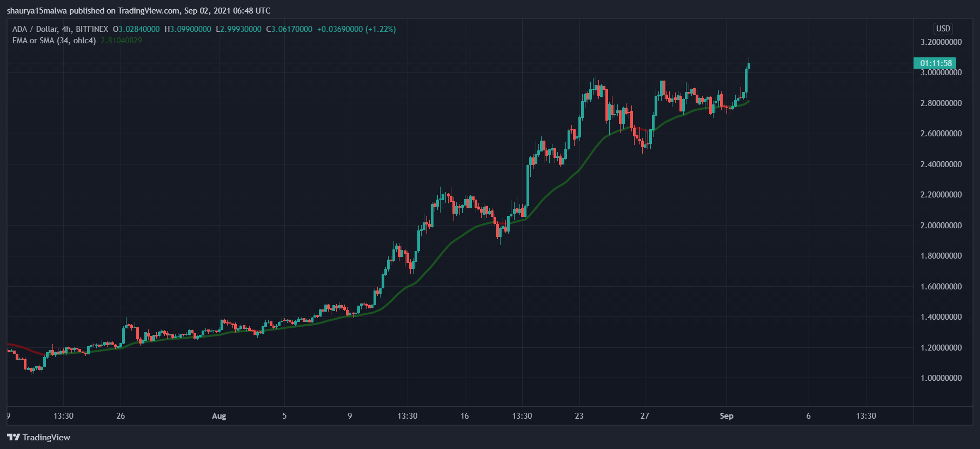Click the countdown price label 01:11:58

935,63
